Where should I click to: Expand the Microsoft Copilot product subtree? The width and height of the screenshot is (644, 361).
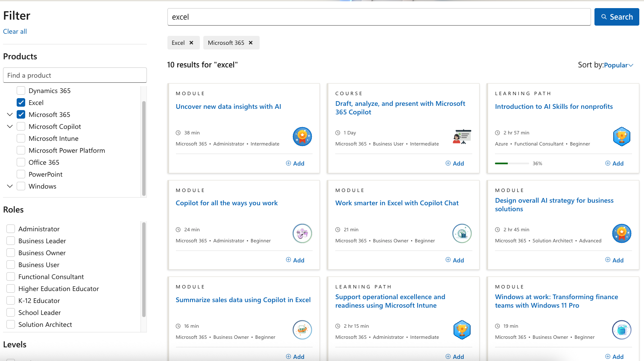pyautogui.click(x=10, y=126)
